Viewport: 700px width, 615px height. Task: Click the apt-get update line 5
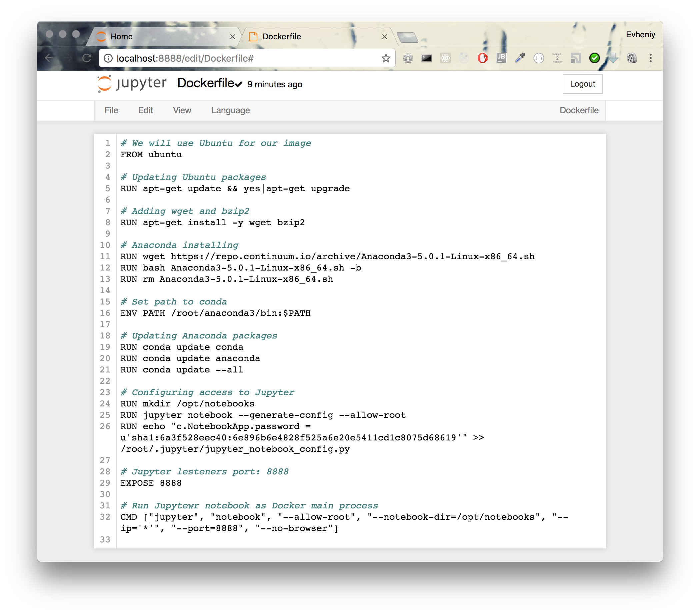[235, 188]
